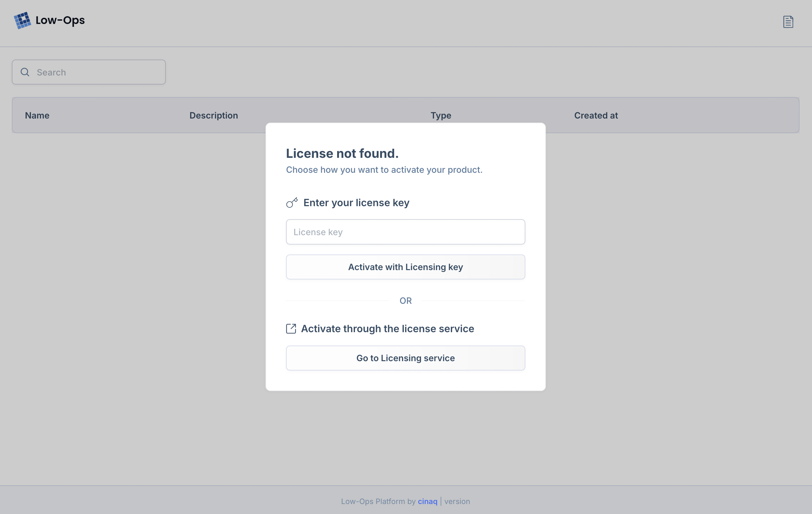The width and height of the screenshot is (812, 514).
Task: Click the key icon beside license heading
Action: (292, 202)
